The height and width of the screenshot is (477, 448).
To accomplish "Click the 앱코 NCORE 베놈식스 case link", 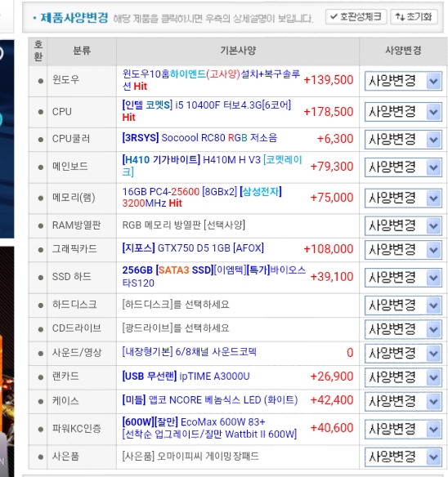I will point(210,400).
